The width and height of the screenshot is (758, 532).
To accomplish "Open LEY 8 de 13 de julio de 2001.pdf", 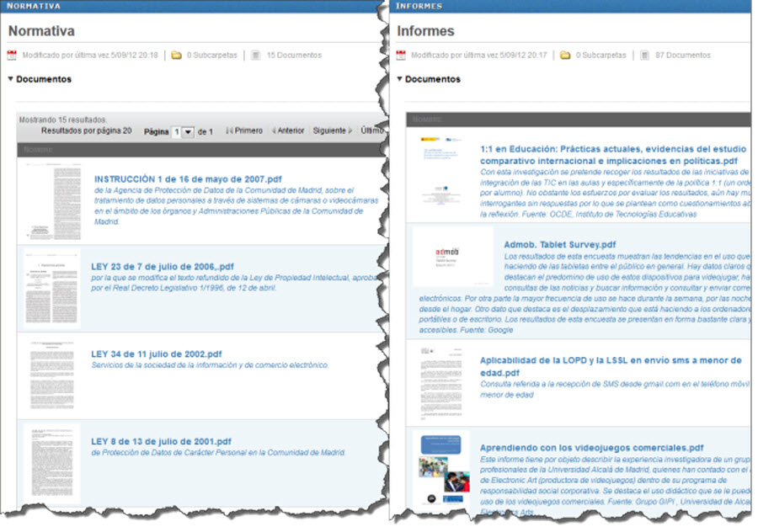I will coord(161,442).
